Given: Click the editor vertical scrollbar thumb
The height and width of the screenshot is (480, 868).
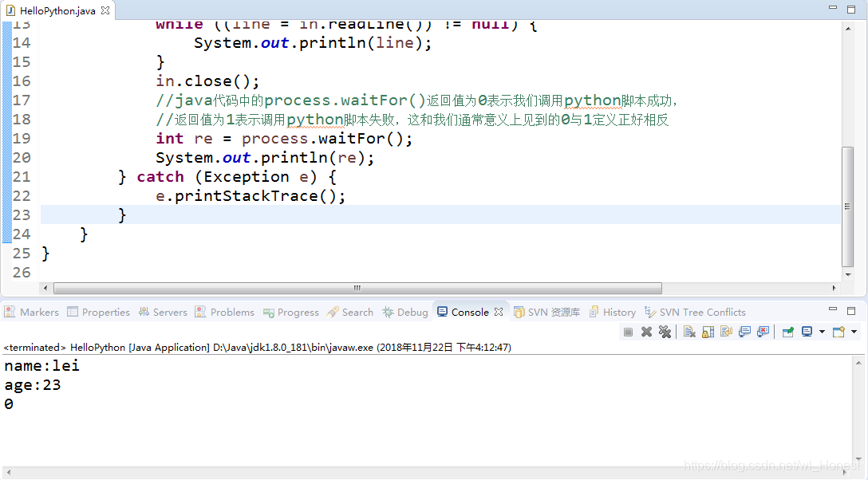Looking at the screenshot, I should pyautogui.click(x=847, y=207).
